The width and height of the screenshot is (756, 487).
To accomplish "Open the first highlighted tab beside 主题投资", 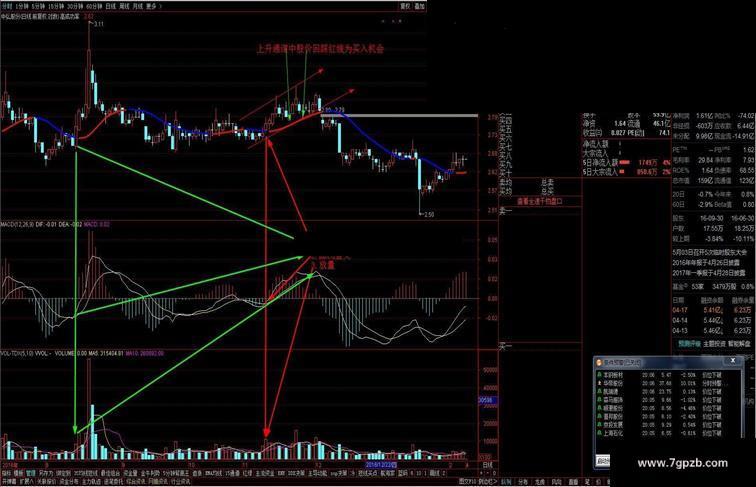I will click(x=689, y=344).
